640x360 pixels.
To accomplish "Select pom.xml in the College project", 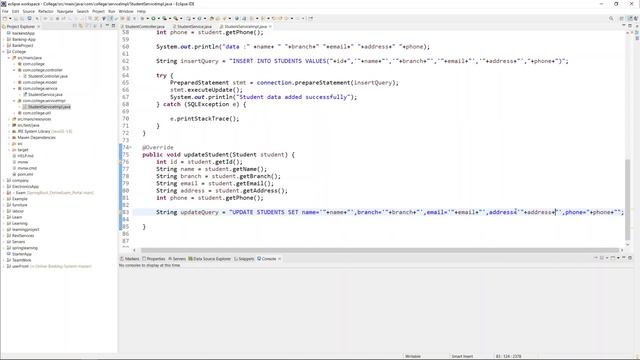I will (22, 174).
